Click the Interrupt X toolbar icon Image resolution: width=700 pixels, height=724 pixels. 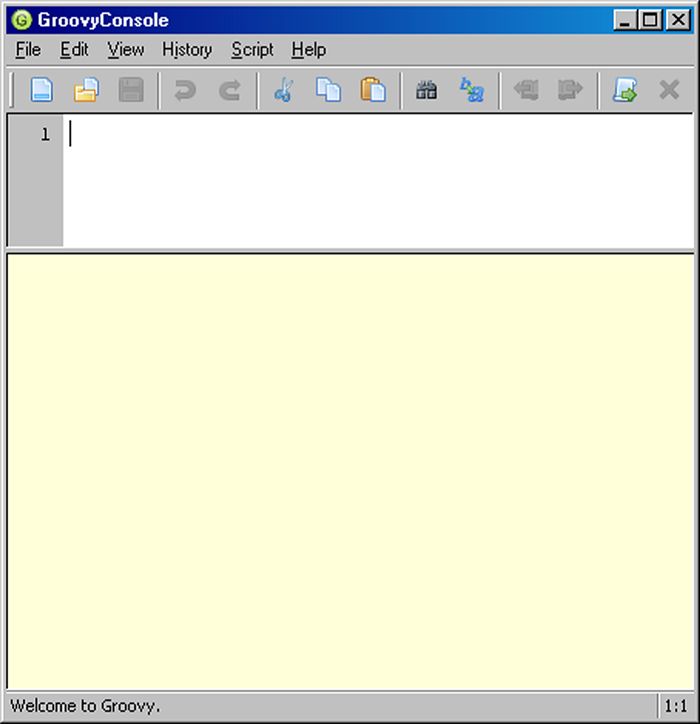[669, 90]
